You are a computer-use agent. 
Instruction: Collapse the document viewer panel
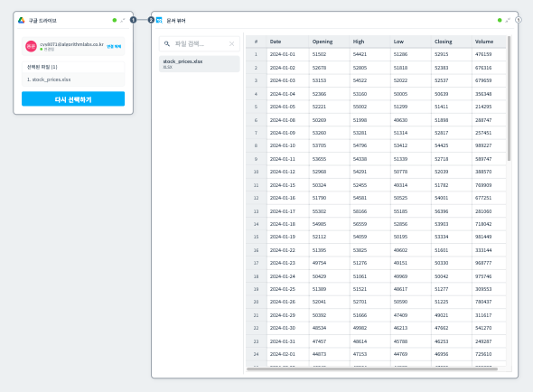click(508, 21)
